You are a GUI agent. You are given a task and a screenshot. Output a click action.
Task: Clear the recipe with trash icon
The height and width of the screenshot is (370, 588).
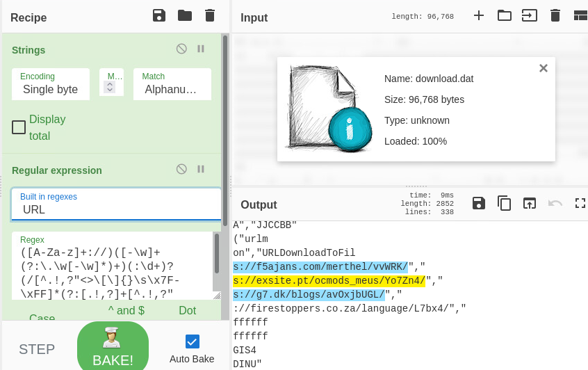[x=210, y=15]
